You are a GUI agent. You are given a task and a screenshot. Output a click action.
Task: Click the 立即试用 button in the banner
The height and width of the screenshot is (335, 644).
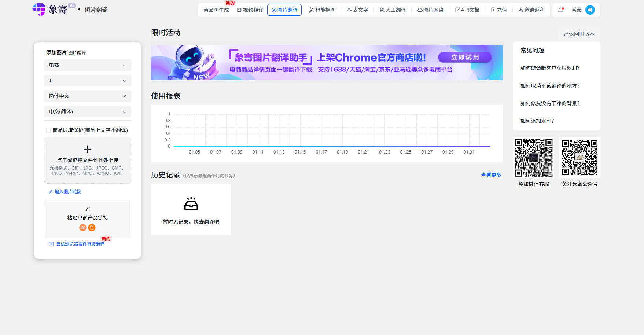[x=464, y=57]
